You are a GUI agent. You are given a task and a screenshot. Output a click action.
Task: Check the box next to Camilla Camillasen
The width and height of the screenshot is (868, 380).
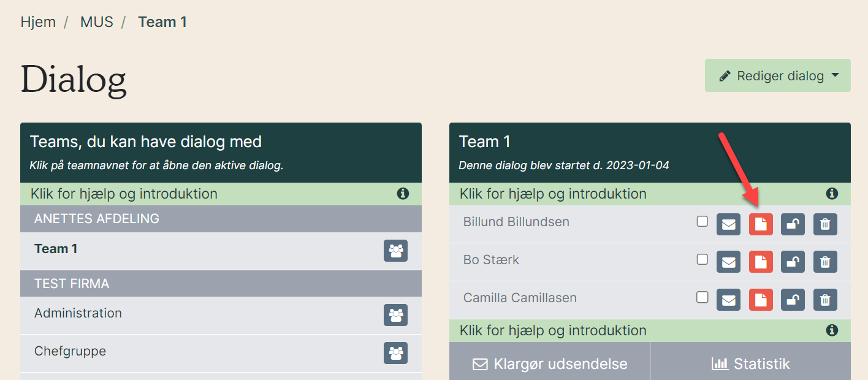click(x=702, y=298)
